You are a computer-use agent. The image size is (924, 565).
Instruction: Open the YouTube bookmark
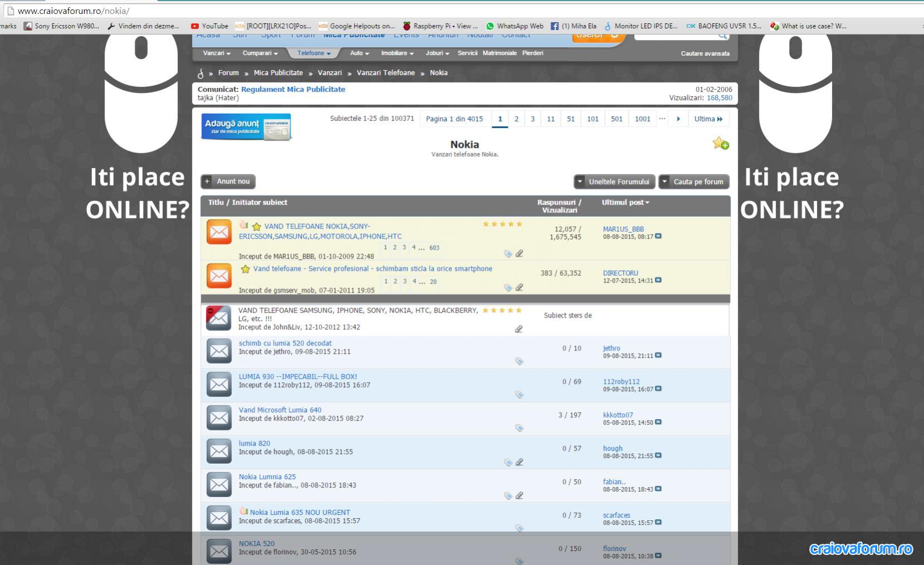coord(209,26)
